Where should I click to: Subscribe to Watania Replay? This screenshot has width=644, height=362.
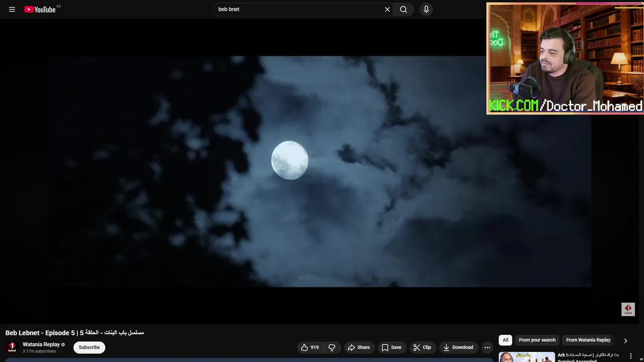[89, 347]
